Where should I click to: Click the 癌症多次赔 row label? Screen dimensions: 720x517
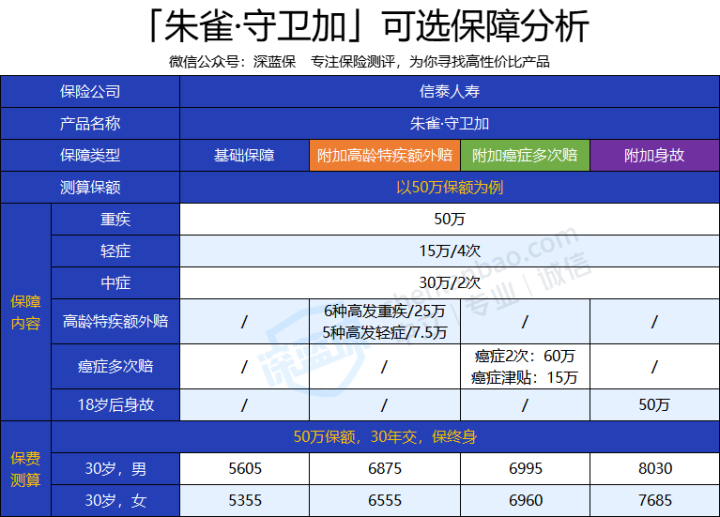click(x=115, y=366)
